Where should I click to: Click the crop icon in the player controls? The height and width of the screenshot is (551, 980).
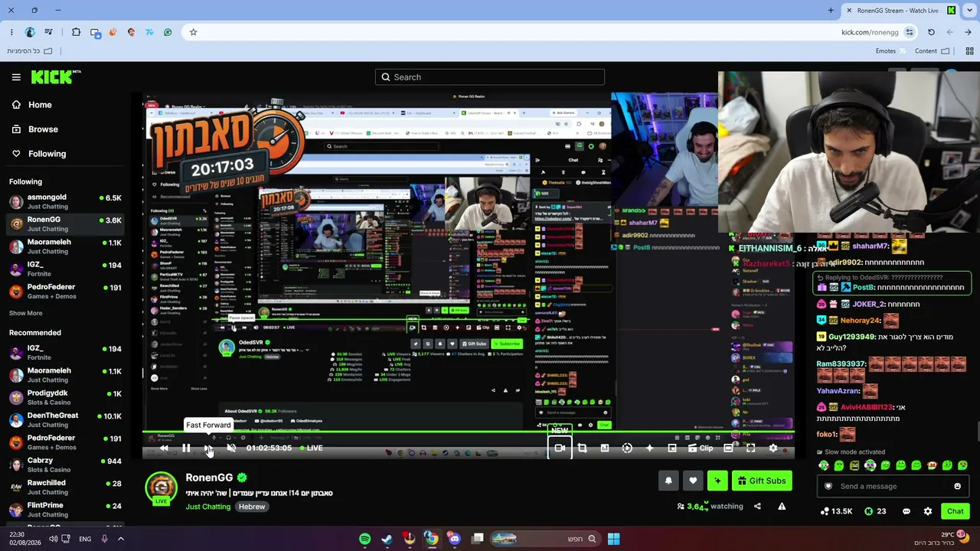tap(582, 448)
